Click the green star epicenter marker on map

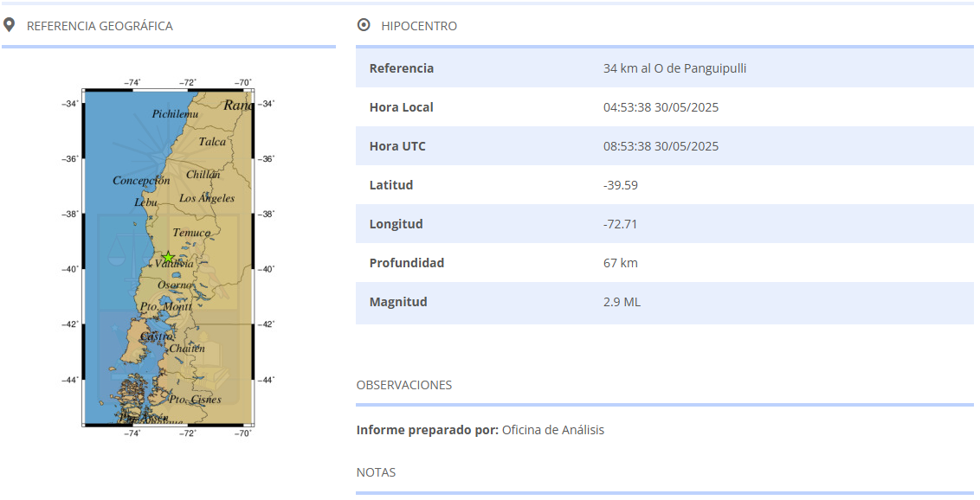pyautogui.click(x=168, y=257)
